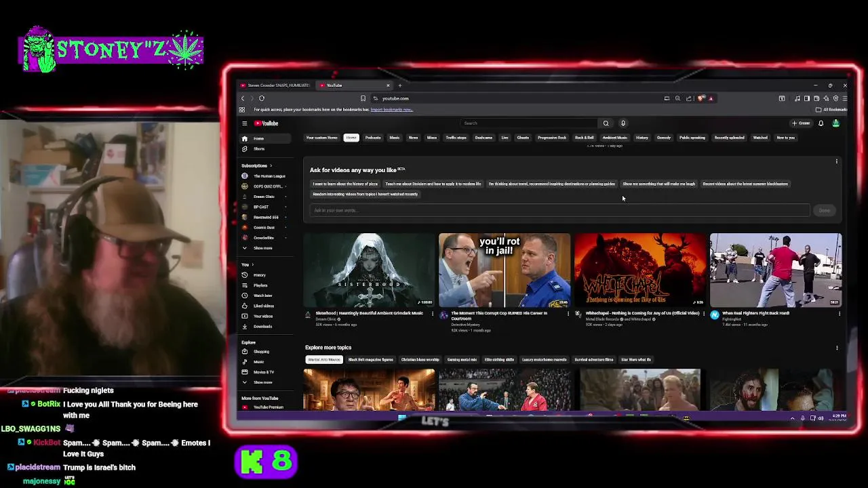Image resolution: width=868 pixels, height=488 pixels.
Task: Open the notifications bell
Action: pyautogui.click(x=821, y=123)
